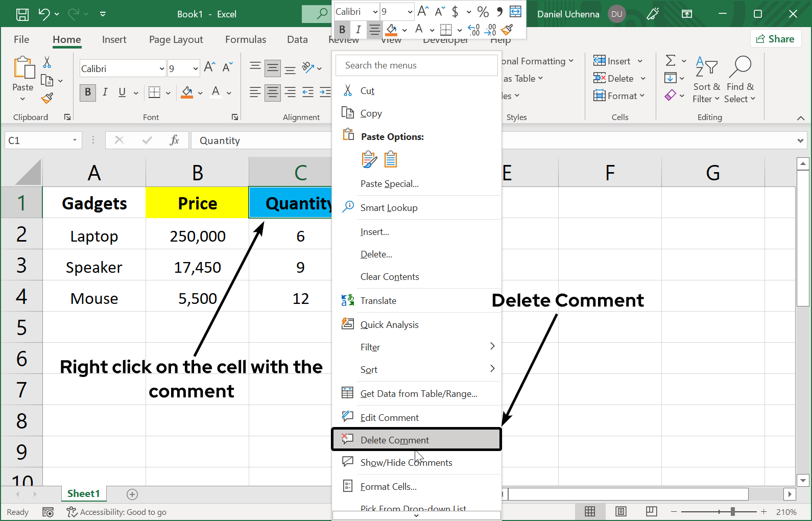The width and height of the screenshot is (812, 521).
Task: Choose Format Cells in the context menu
Action: pos(388,486)
